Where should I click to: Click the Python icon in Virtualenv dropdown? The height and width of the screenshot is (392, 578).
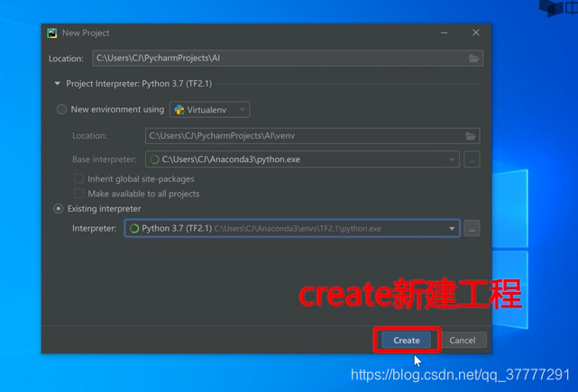tap(179, 110)
